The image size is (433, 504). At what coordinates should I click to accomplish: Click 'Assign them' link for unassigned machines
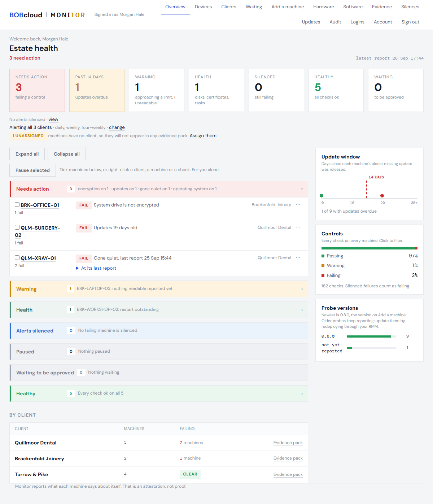point(203,136)
